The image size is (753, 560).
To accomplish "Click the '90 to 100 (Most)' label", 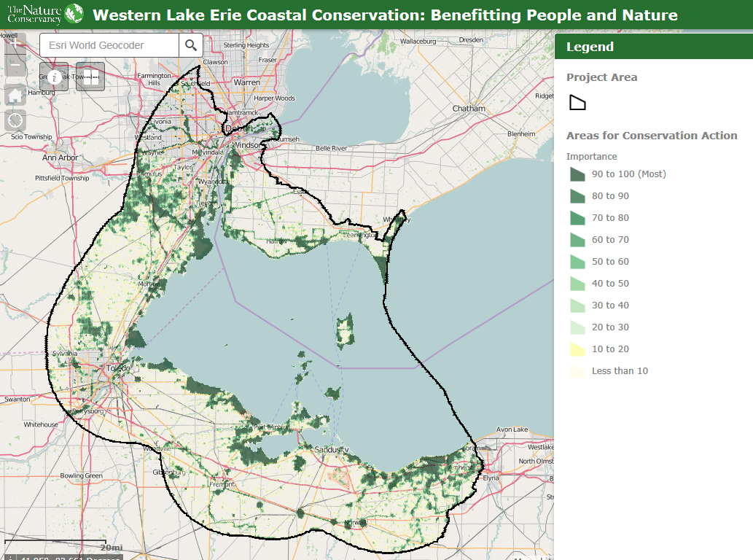I will click(628, 174).
